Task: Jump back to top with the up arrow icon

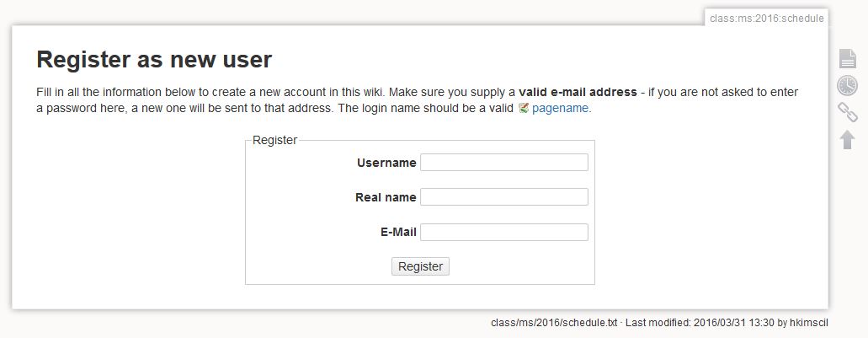Action: (x=847, y=140)
